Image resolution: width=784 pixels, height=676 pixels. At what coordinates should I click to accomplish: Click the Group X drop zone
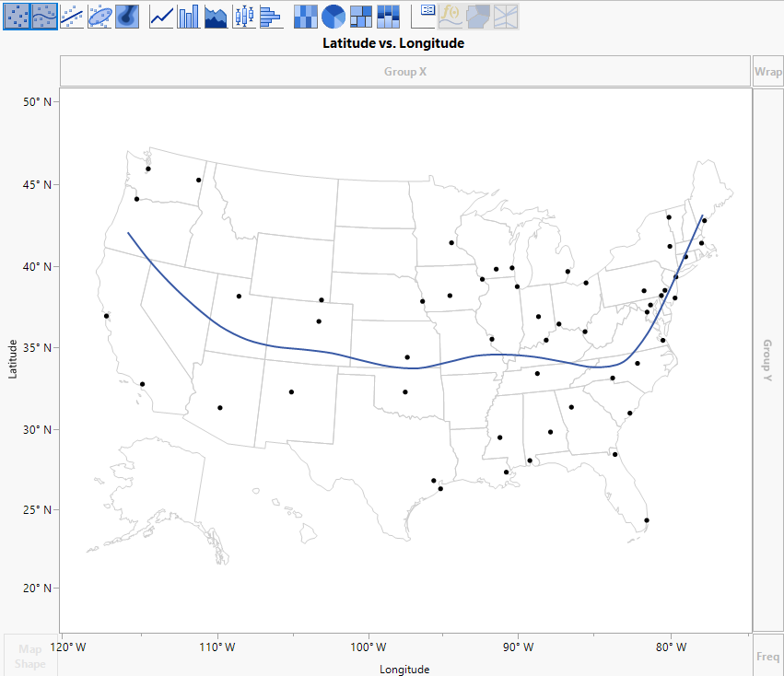(x=405, y=71)
